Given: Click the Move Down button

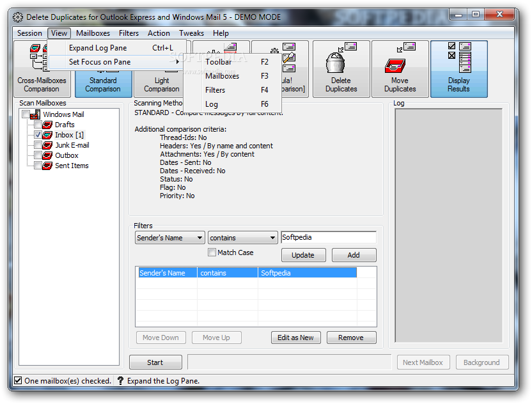Looking at the screenshot, I should point(161,338).
